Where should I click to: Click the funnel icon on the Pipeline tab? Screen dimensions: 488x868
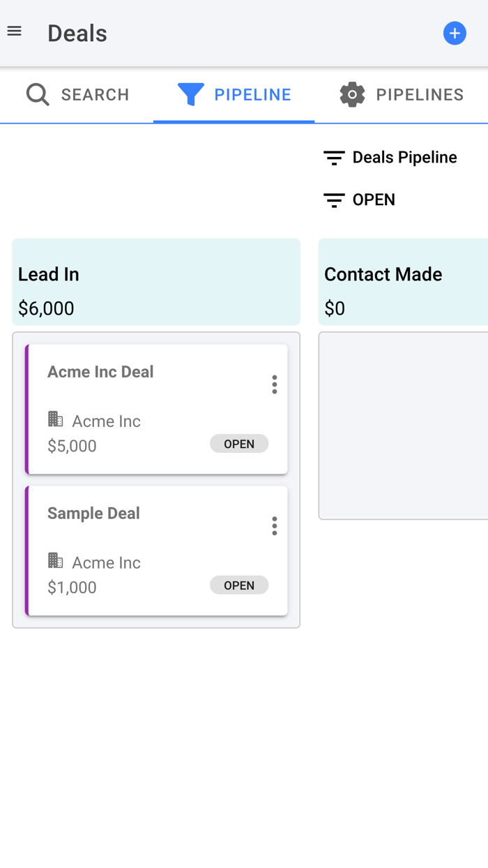click(190, 93)
